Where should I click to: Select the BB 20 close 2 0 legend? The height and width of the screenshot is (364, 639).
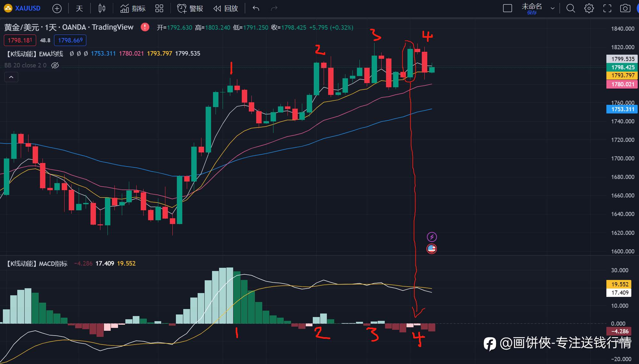pos(25,66)
